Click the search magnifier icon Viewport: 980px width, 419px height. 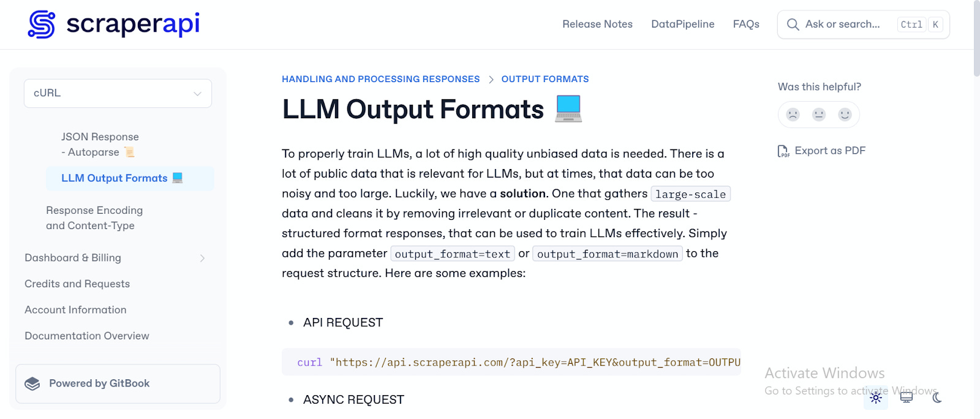coord(793,25)
